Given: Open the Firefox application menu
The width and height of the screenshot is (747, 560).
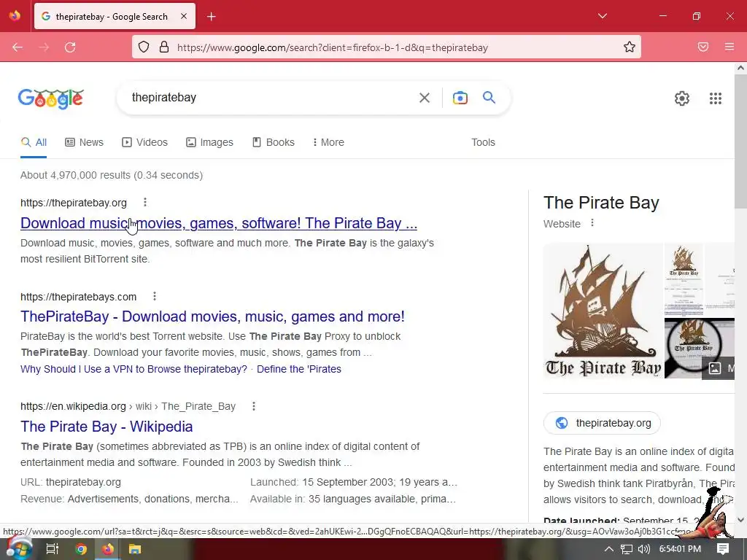Looking at the screenshot, I should 729,47.
